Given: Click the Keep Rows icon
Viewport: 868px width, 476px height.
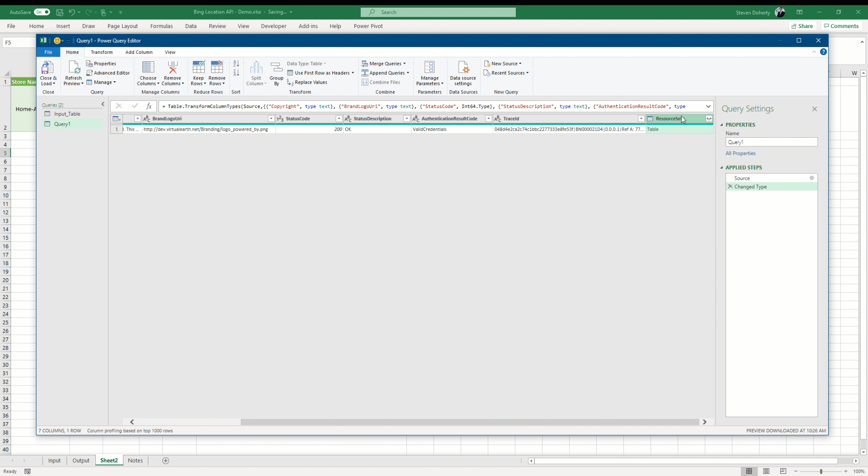Looking at the screenshot, I should [198, 67].
